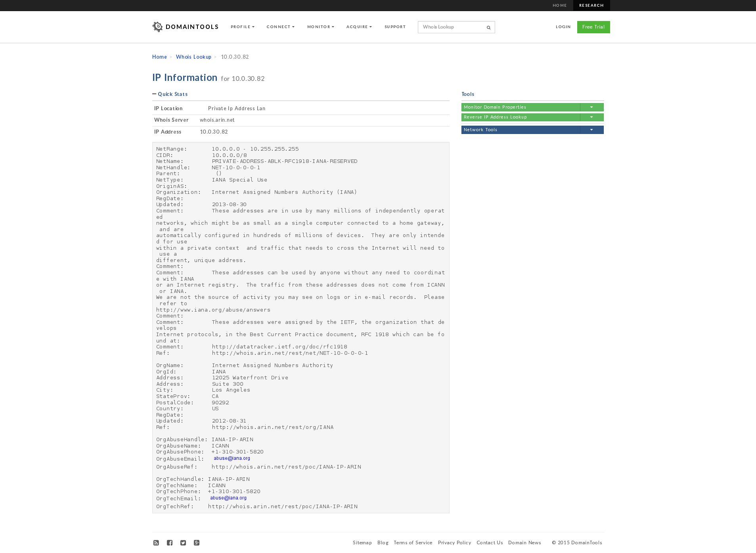Open the Contact Us footer link
The image size is (756, 553).
point(490,543)
